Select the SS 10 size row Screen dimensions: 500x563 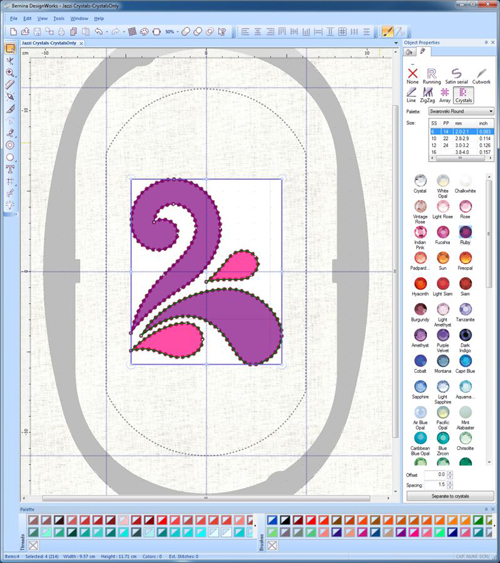pos(461,138)
